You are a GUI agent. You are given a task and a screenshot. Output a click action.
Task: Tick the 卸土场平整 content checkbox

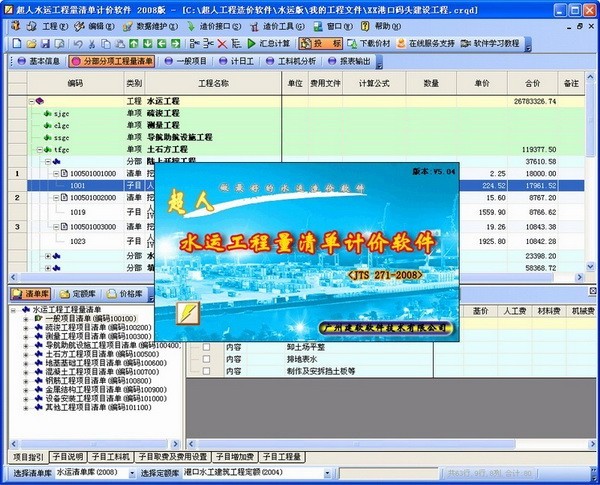click(x=206, y=347)
